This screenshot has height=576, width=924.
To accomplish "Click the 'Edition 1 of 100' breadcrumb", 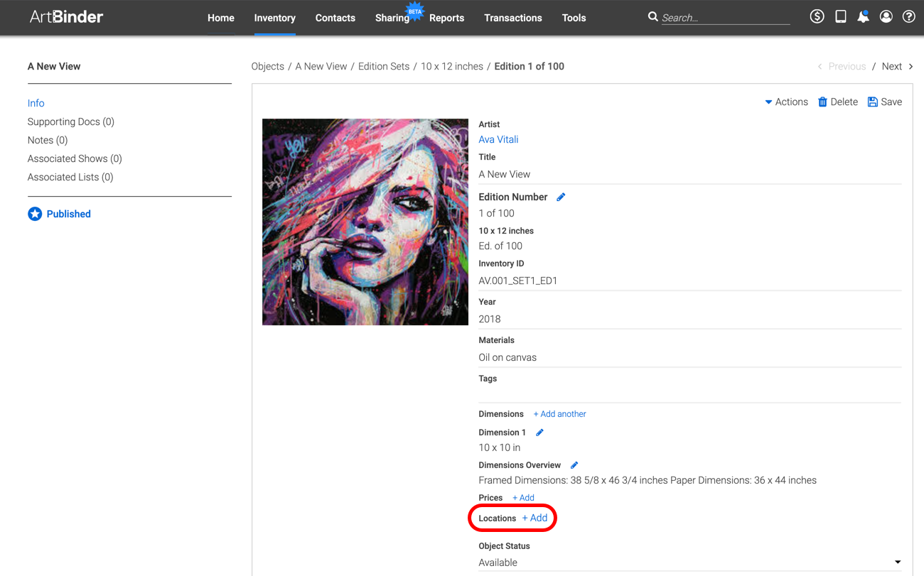I will click(x=530, y=66).
